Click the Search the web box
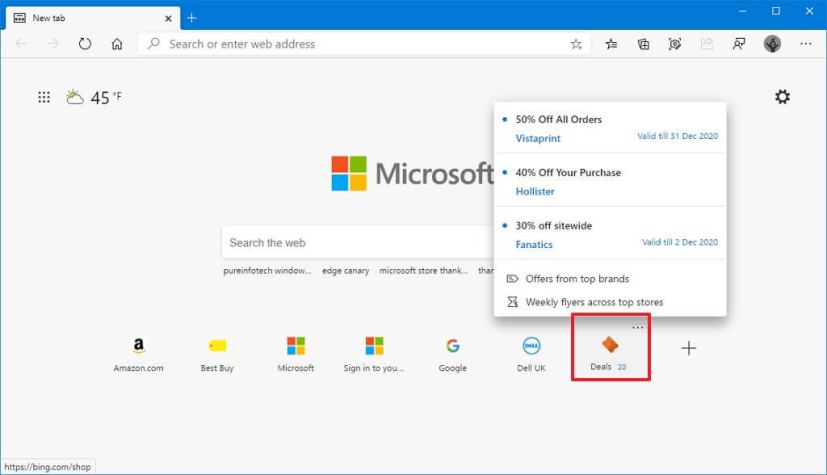This screenshot has height=475, width=827. pyautogui.click(x=358, y=243)
